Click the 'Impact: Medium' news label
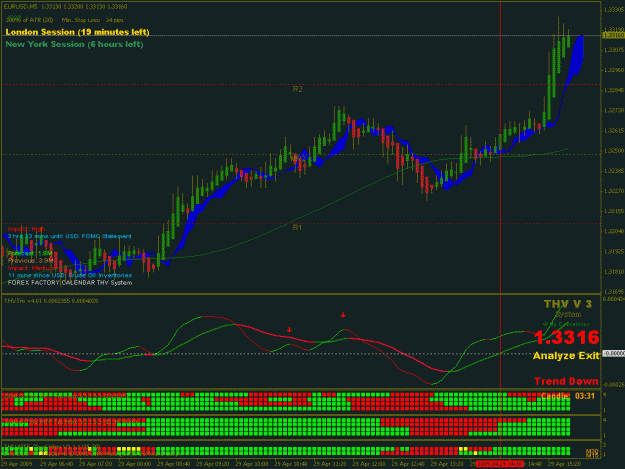The width and height of the screenshot is (625, 469). (31, 268)
